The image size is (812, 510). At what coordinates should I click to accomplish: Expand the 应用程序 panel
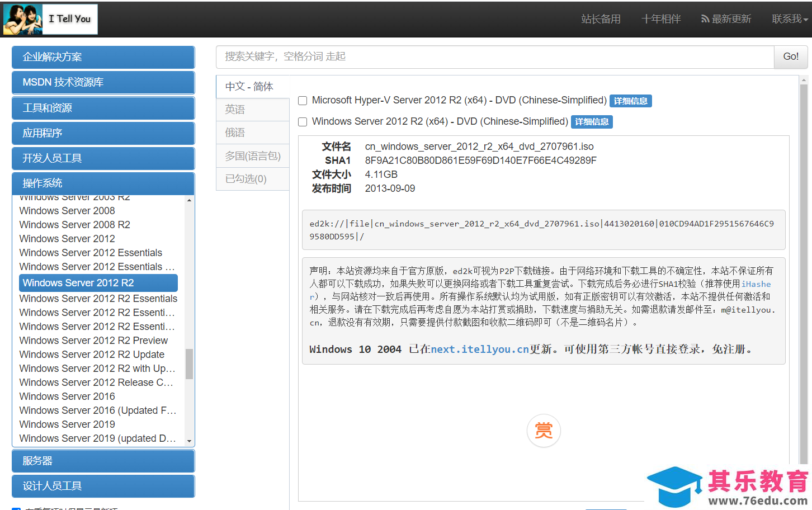[x=103, y=133]
